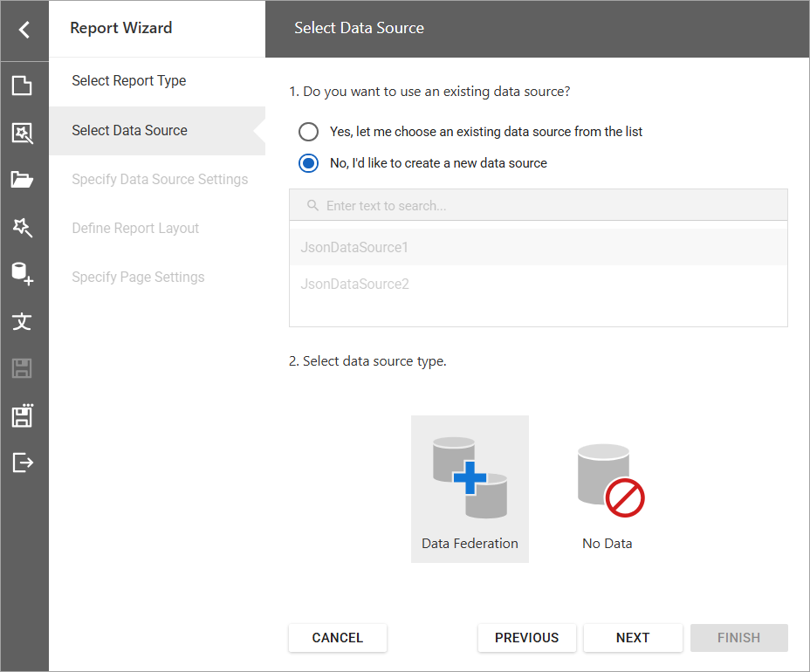Open New Report from sidebar
The image size is (810, 672).
pyautogui.click(x=22, y=86)
